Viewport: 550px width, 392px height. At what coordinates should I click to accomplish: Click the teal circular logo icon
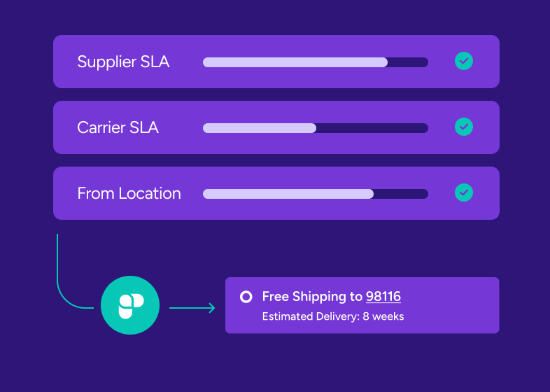point(130,306)
